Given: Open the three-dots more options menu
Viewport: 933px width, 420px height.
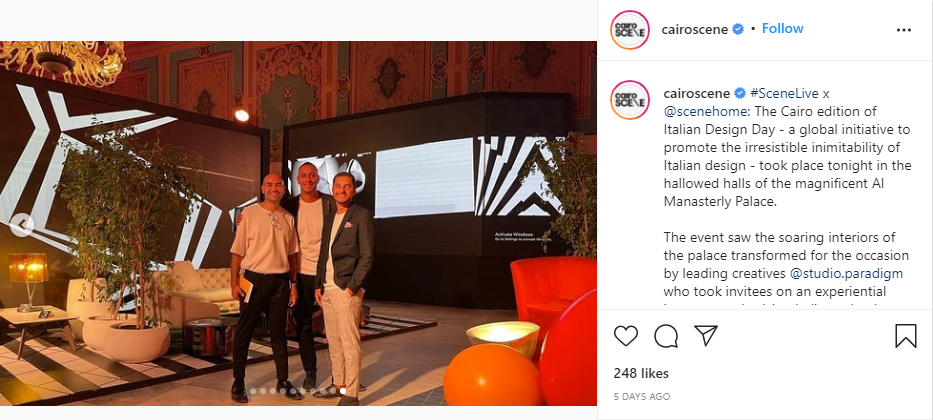Looking at the screenshot, I should [903, 30].
